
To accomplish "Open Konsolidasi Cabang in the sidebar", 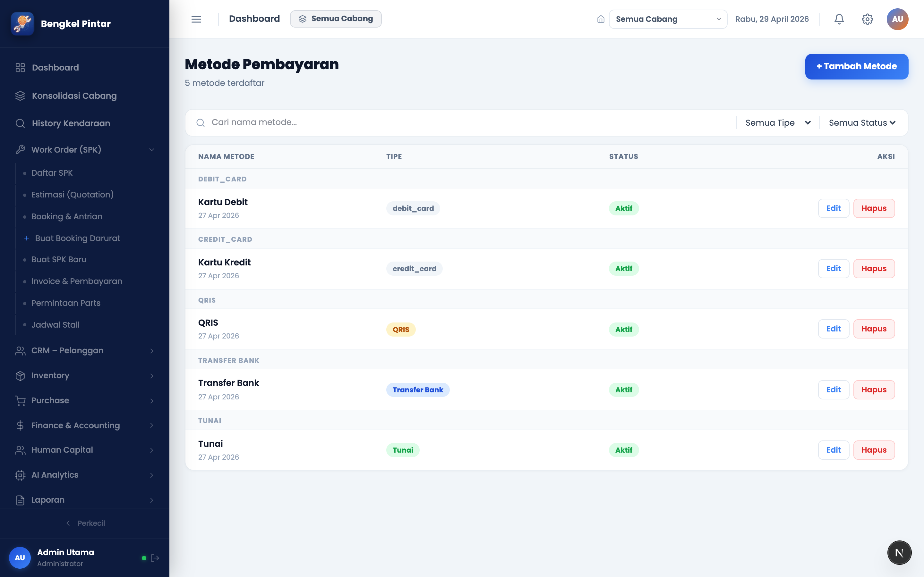I will [x=85, y=96].
